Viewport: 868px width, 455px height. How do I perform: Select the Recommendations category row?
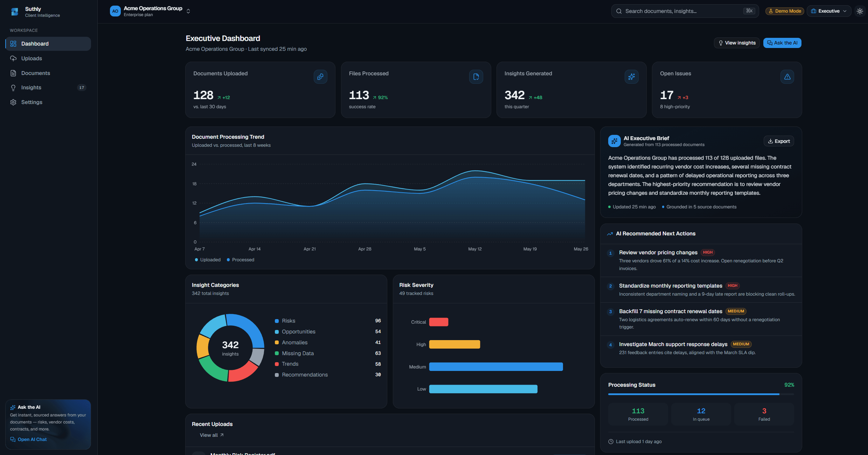coord(328,375)
